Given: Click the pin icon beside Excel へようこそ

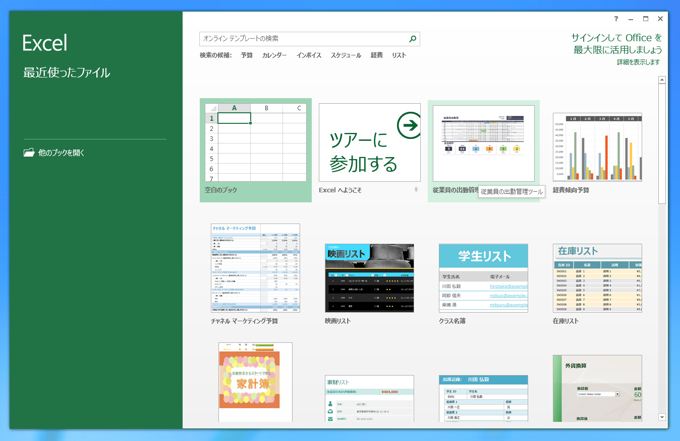Looking at the screenshot, I should pos(416,190).
